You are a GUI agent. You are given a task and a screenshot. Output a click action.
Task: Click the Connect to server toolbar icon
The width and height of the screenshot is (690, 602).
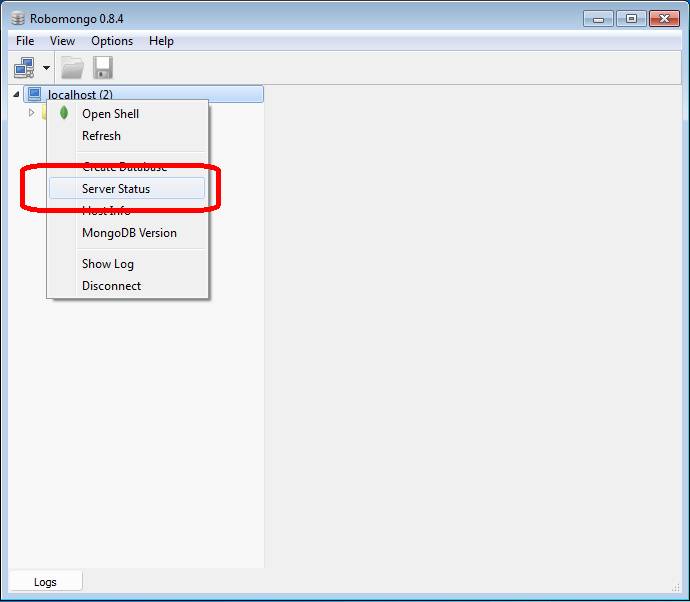24,68
